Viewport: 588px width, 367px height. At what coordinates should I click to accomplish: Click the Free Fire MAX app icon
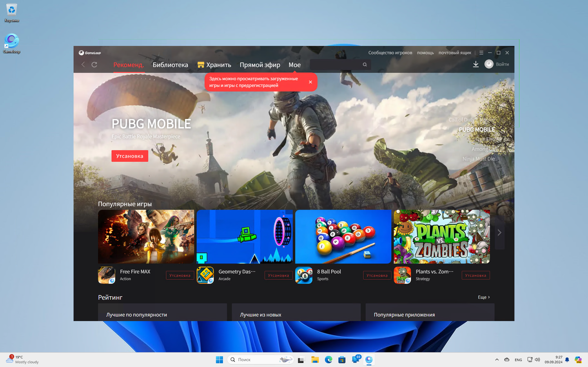coord(107,275)
